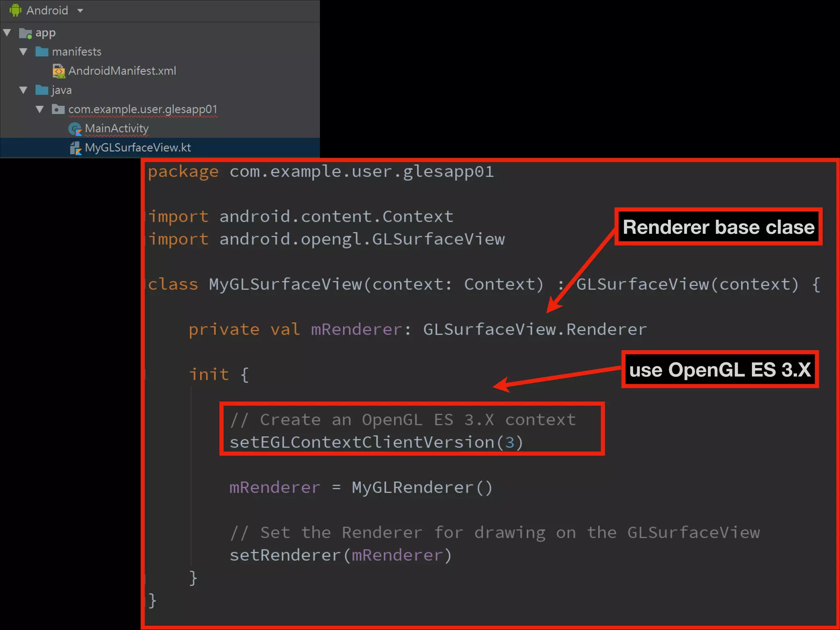
Task: Click the MainActivity Kotlin class icon
Action: point(75,129)
